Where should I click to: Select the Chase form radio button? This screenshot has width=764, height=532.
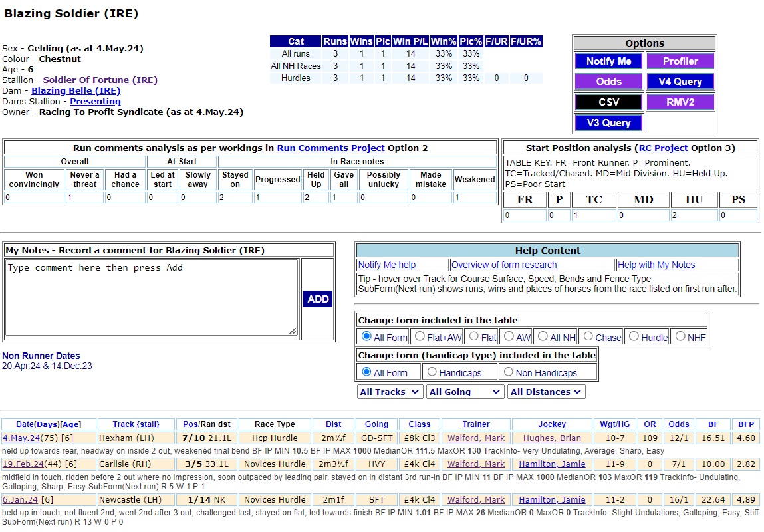click(x=588, y=336)
